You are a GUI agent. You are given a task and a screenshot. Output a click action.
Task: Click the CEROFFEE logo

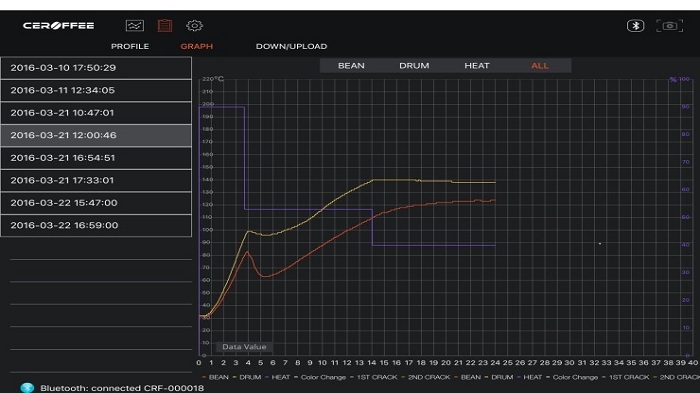[x=58, y=25]
